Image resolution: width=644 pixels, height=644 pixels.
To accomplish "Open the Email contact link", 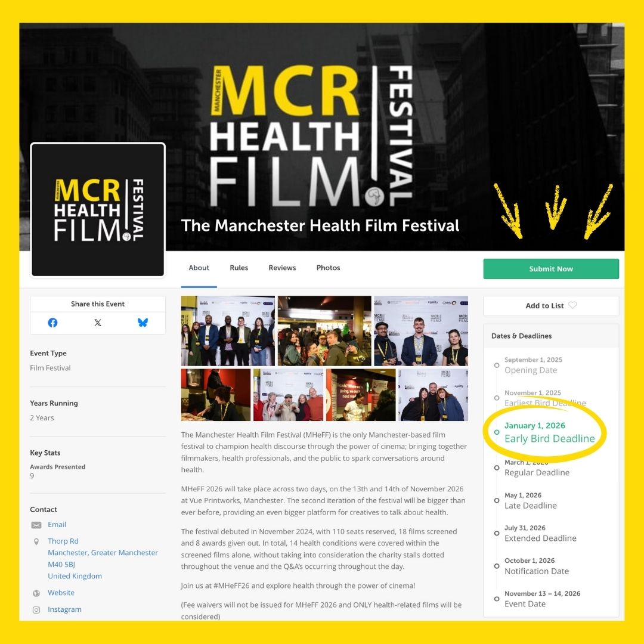I will [57, 525].
